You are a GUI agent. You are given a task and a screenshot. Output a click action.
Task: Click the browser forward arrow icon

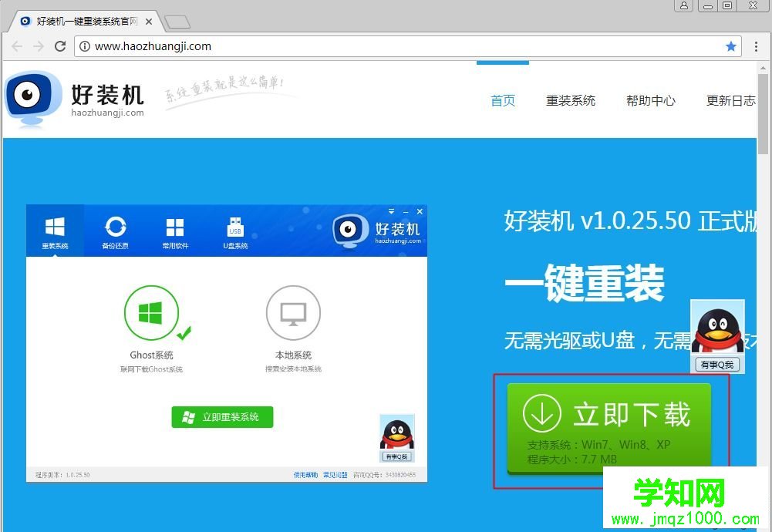[x=39, y=46]
